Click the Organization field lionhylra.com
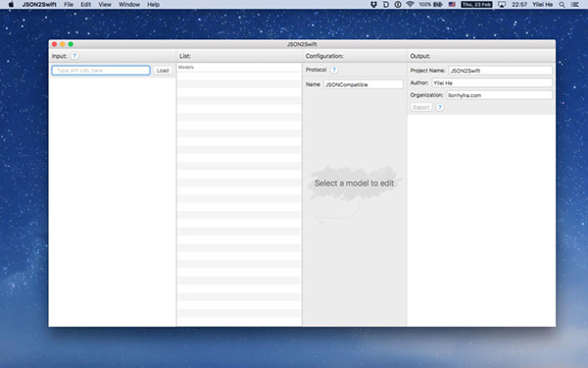The height and width of the screenshot is (368, 588). click(499, 95)
